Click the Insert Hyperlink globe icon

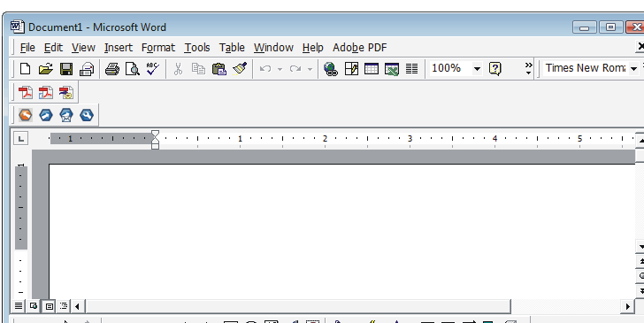[x=330, y=69]
